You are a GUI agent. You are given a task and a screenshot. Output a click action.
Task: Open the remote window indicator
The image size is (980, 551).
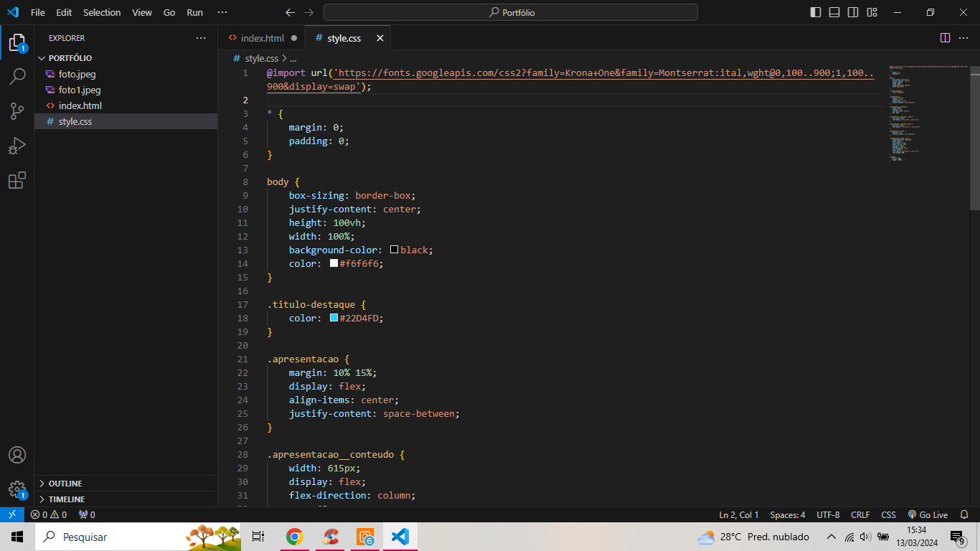click(x=12, y=514)
